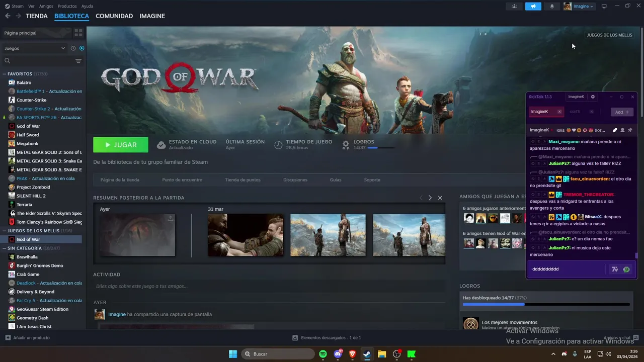Open Tienda de puntos link

[243, 180]
